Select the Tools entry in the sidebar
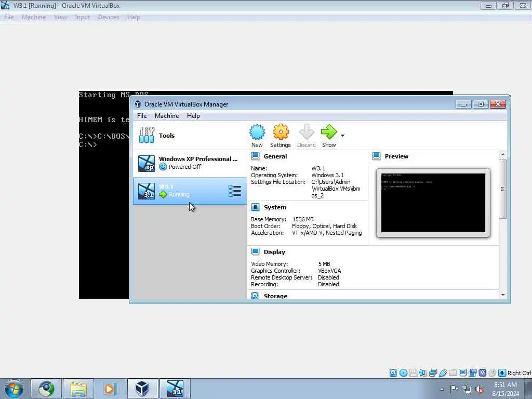532x399 pixels. 190,136
